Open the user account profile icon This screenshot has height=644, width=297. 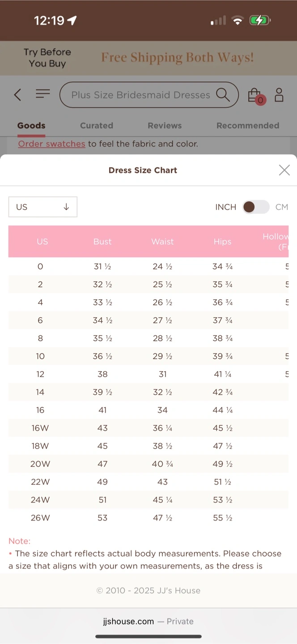point(279,95)
